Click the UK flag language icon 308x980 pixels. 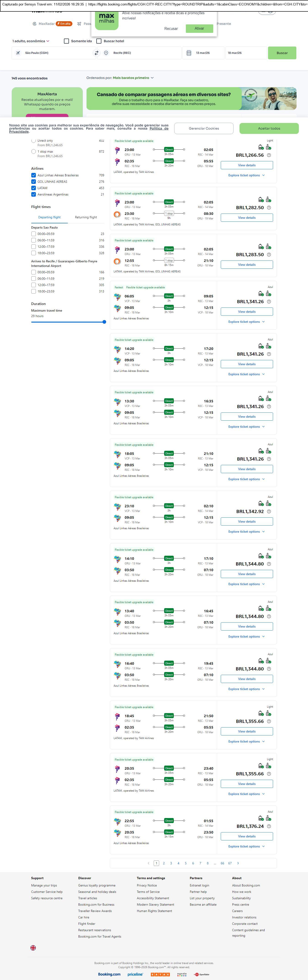(33, 948)
